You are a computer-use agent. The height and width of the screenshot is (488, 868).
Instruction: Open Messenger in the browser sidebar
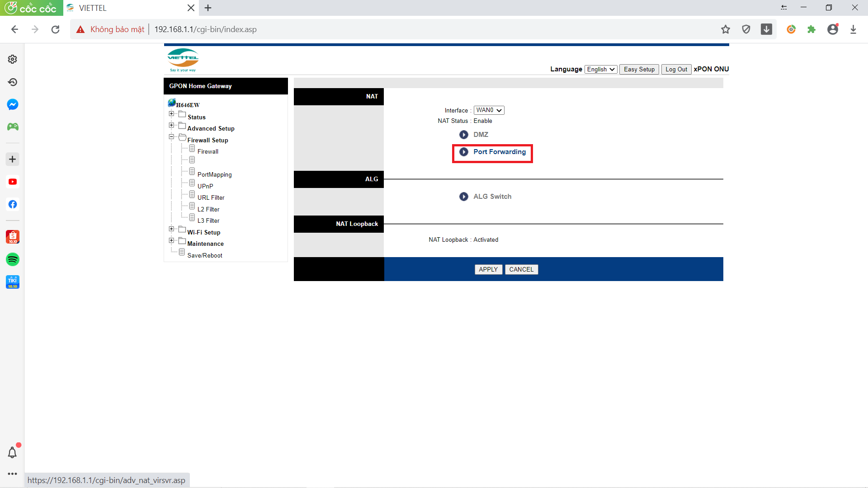click(x=13, y=104)
